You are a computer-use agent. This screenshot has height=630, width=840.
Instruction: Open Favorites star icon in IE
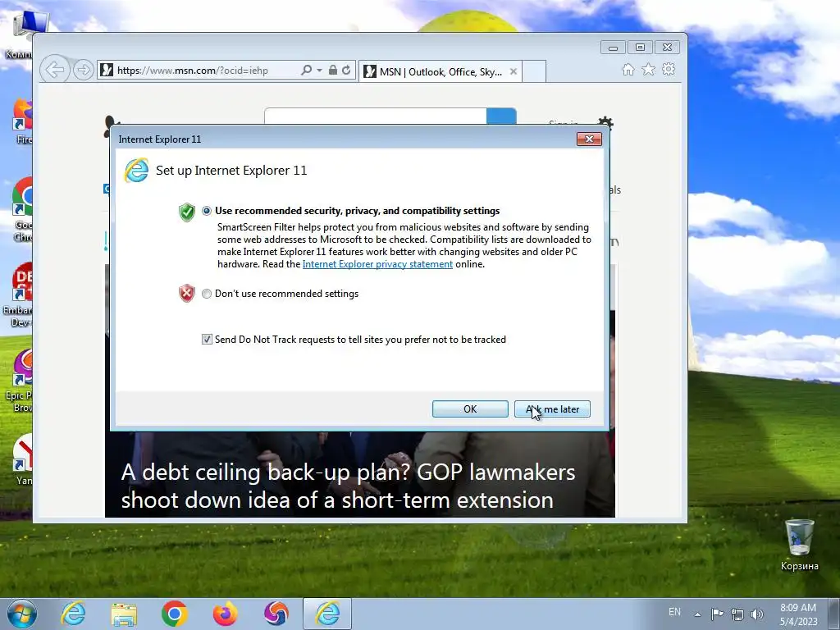point(648,70)
